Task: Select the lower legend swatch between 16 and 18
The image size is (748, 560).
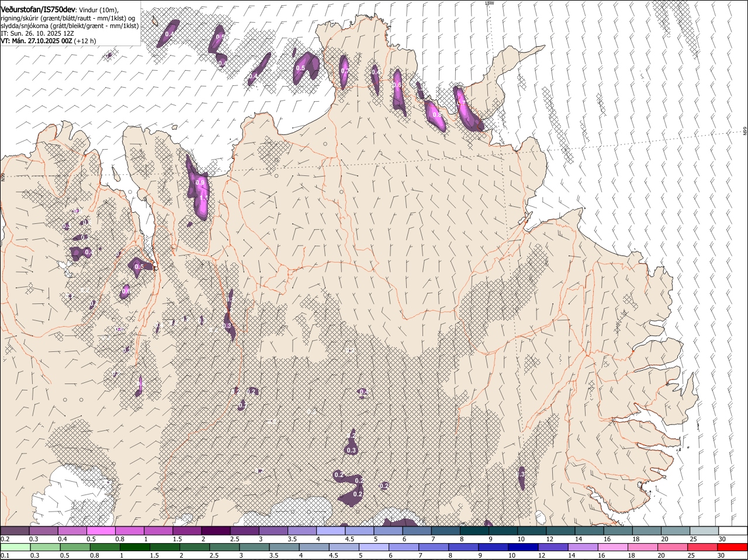Action: (x=614, y=547)
